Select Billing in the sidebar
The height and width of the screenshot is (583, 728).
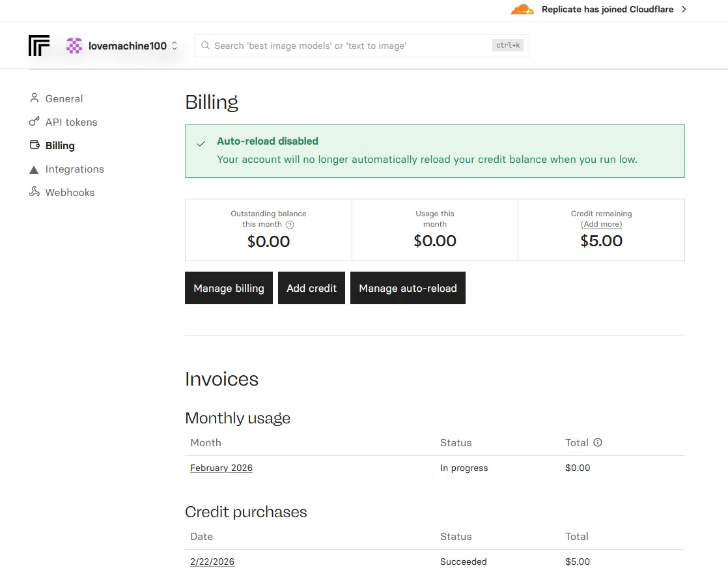point(60,145)
